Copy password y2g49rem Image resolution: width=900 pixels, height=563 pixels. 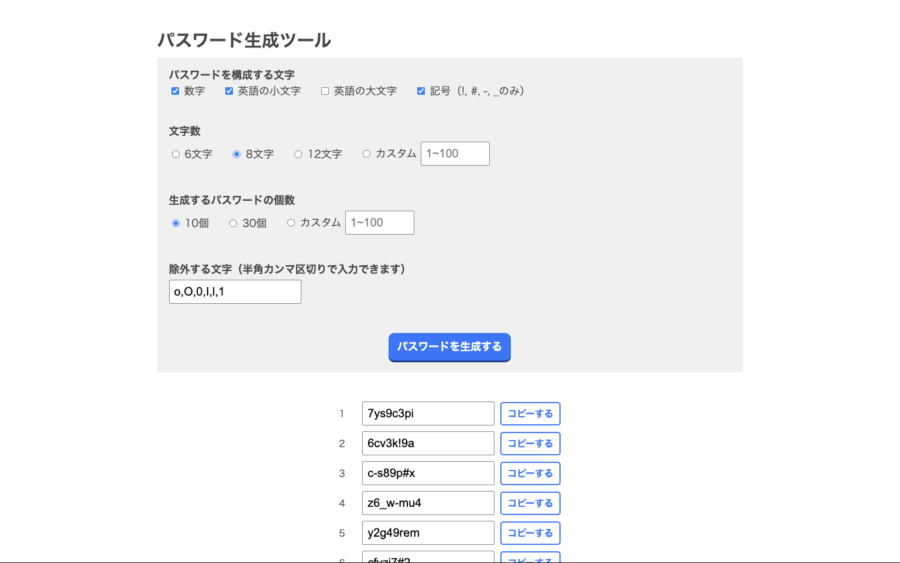(530, 533)
